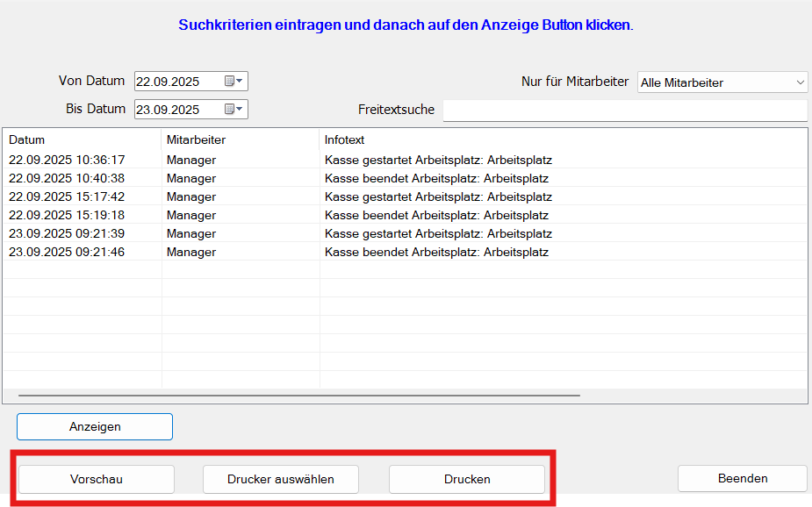
Task: Click Manager in the 10:40:38 row
Action: click(x=191, y=178)
